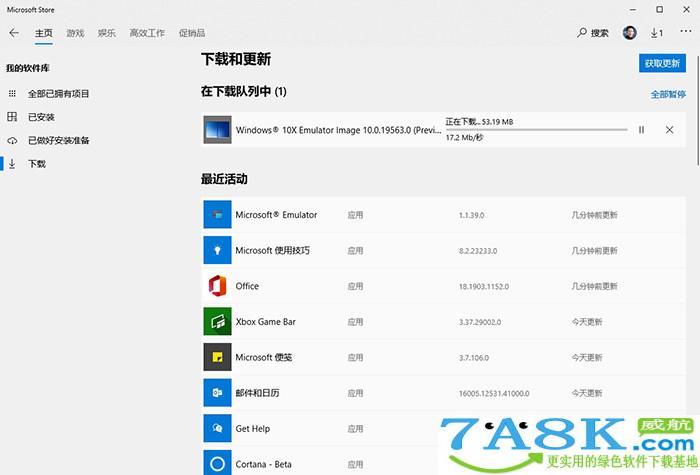Open the downloads indicator icon
This screenshot has width=700, height=475.
657,33
